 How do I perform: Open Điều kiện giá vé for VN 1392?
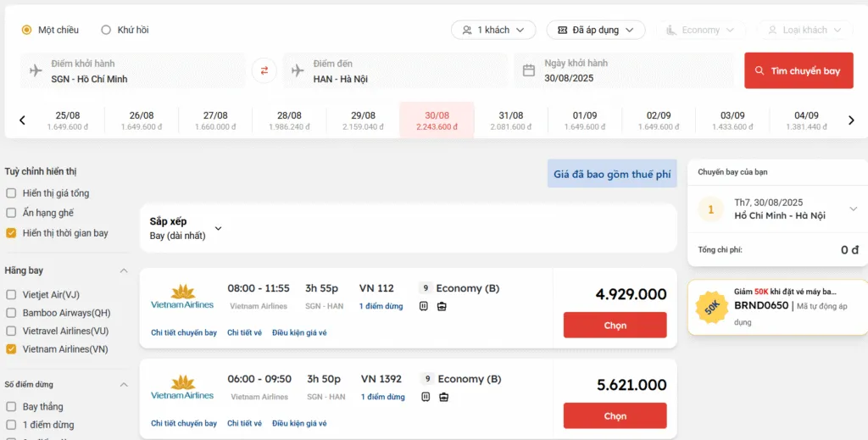[299, 423]
